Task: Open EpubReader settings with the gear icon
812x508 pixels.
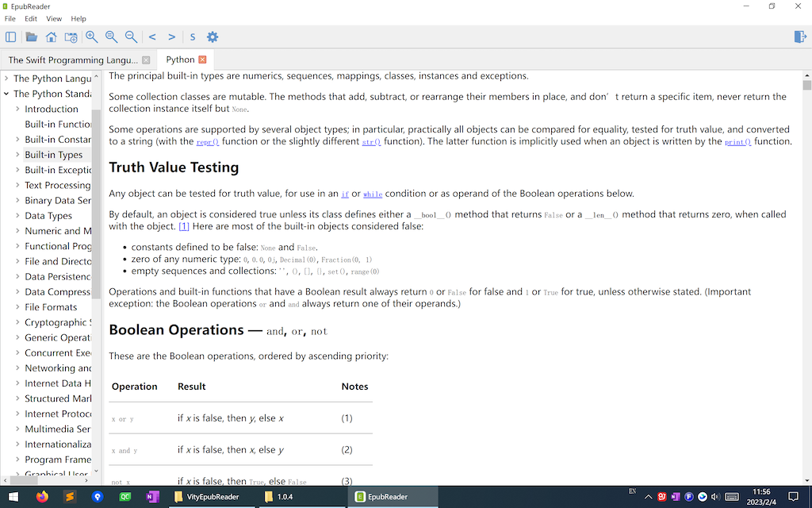Action: pyautogui.click(x=212, y=37)
